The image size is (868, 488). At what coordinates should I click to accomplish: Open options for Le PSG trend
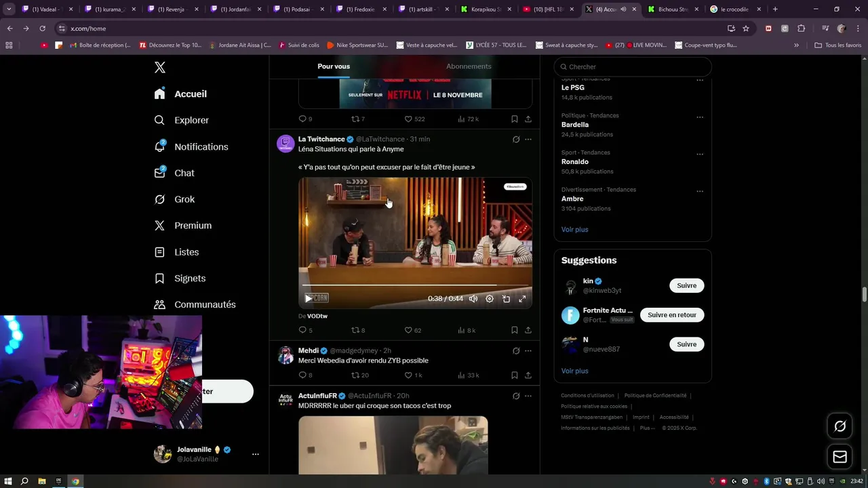tap(700, 80)
